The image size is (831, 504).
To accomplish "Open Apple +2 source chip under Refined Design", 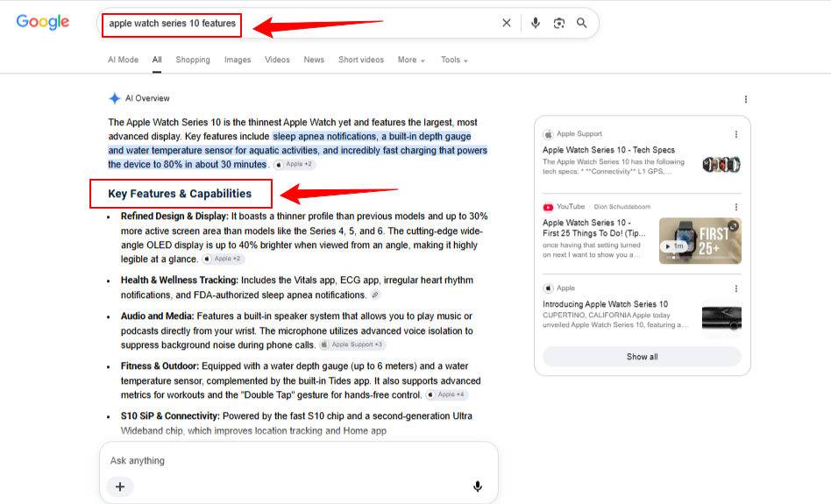I will click(224, 259).
